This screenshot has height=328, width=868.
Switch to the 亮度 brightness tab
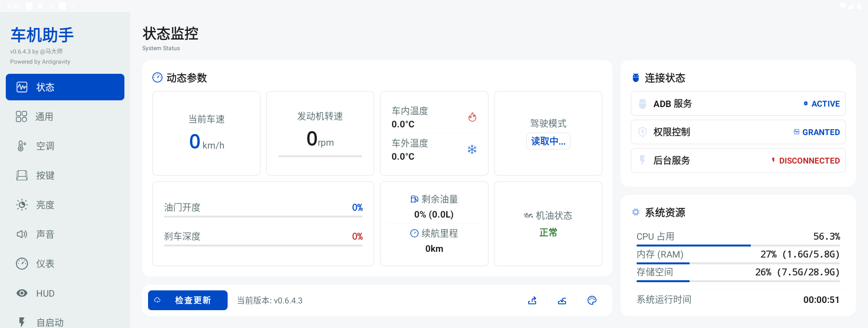pos(65,205)
